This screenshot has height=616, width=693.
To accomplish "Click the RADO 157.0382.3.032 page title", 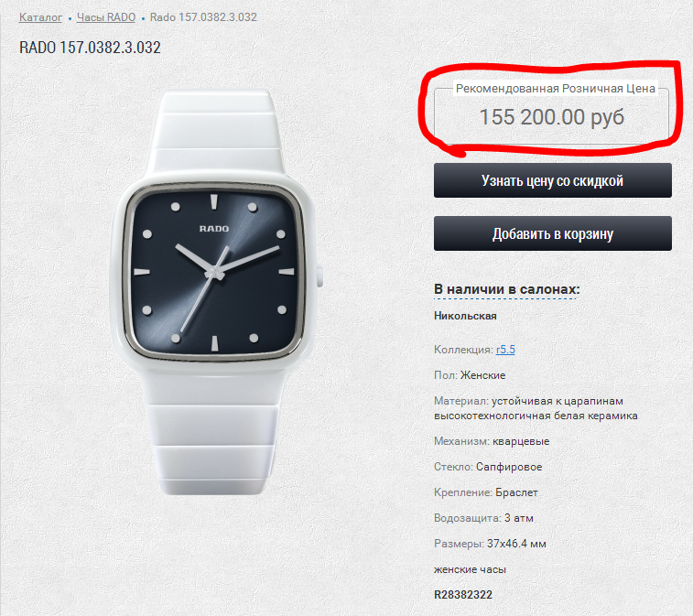I will (x=90, y=48).
